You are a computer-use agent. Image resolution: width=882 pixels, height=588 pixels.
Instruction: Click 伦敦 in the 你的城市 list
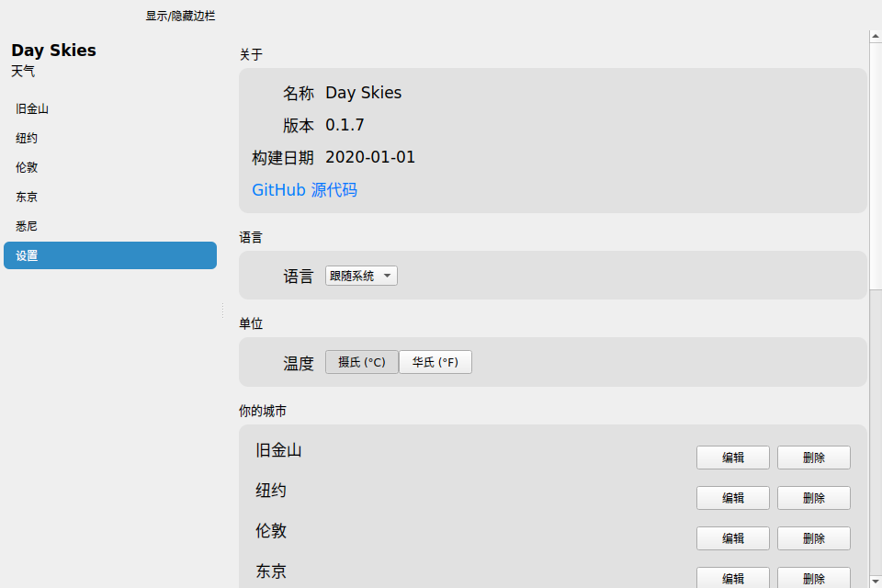(x=271, y=531)
